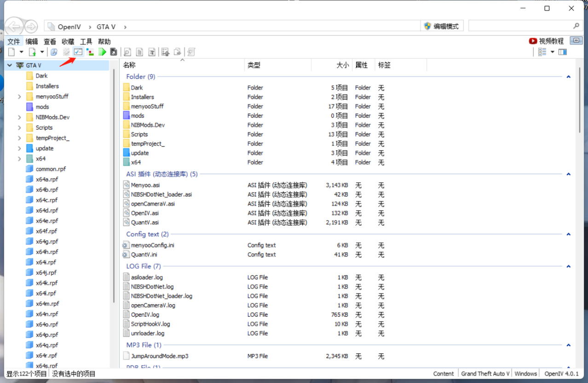Open the 查看 menu
The width and height of the screenshot is (588, 383).
[x=50, y=41]
